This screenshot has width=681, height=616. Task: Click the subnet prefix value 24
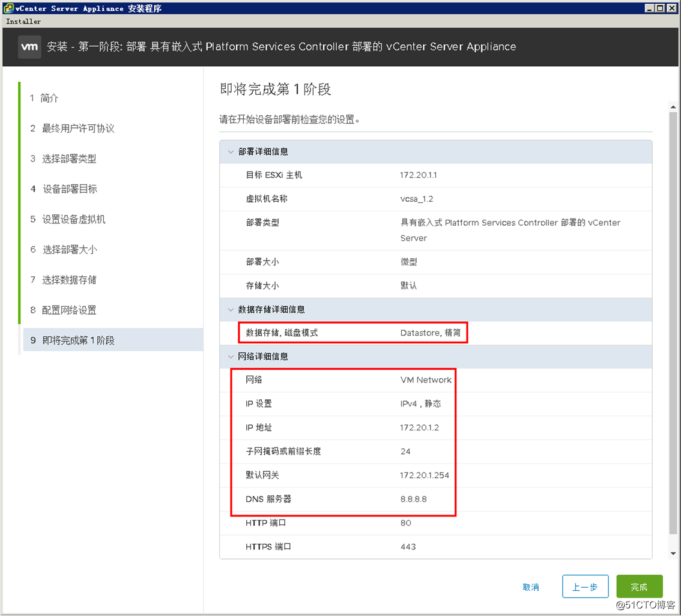pos(405,452)
